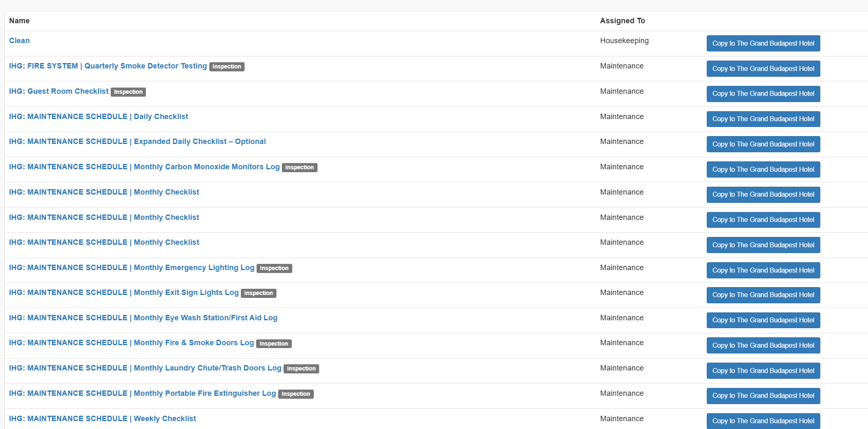Copy Daily Checklist row to Grand Budapest Hotel
This screenshot has height=429, width=868.
763,119
